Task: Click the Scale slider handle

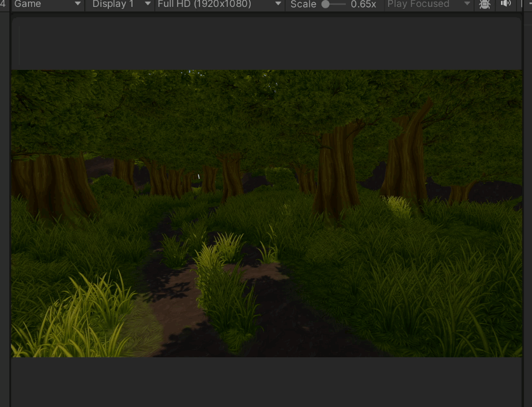Action: [326, 4]
